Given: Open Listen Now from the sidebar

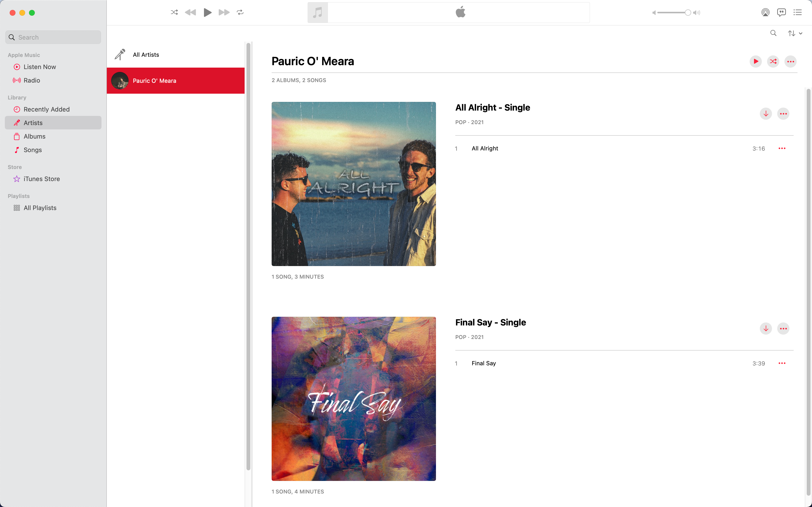Looking at the screenshot, I should click(39, 67).
